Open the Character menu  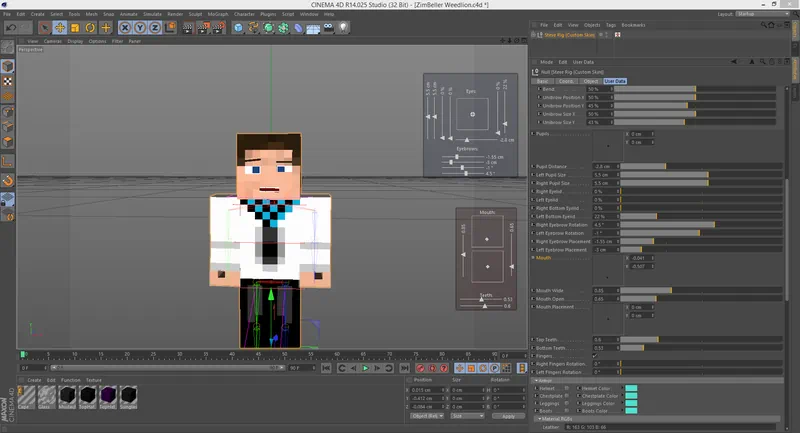click(244, 14)
